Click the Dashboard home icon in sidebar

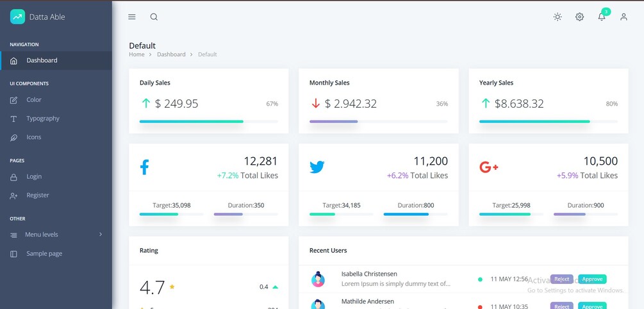(13, 61)
